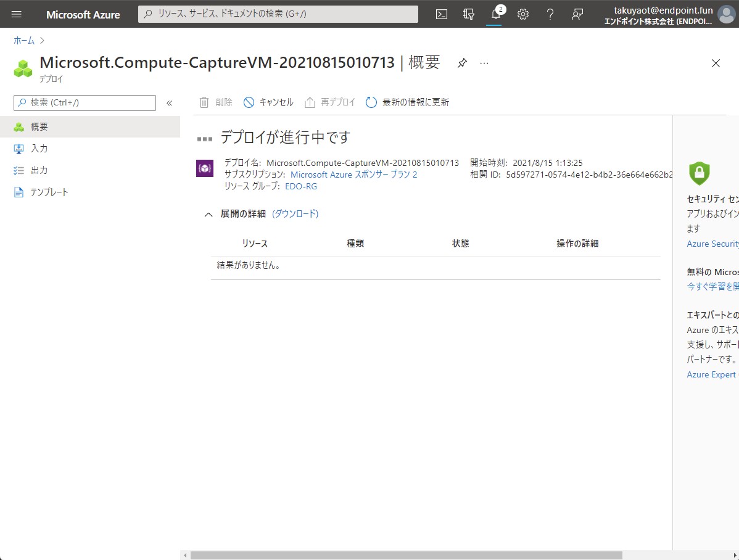Click the scrollbar right arrow
This screenshot has width=739, height=560.
734,556
